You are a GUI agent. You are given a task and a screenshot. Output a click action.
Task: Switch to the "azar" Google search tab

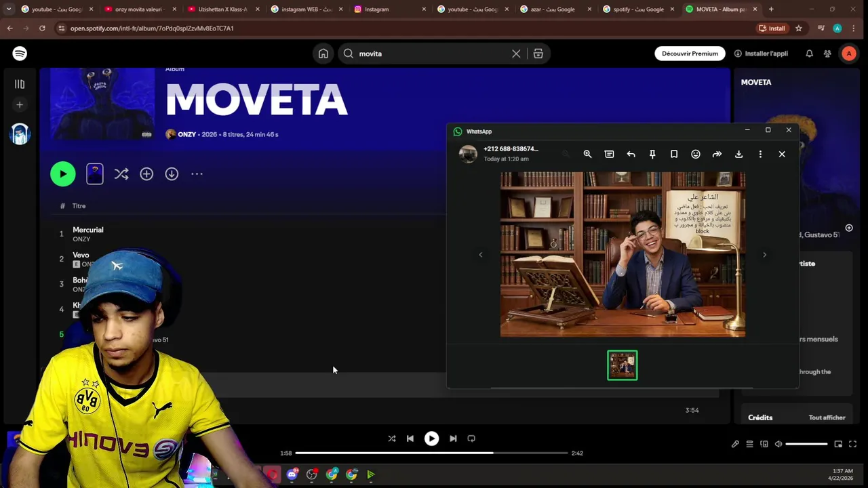pyautogui.click(x=555, y=9)
